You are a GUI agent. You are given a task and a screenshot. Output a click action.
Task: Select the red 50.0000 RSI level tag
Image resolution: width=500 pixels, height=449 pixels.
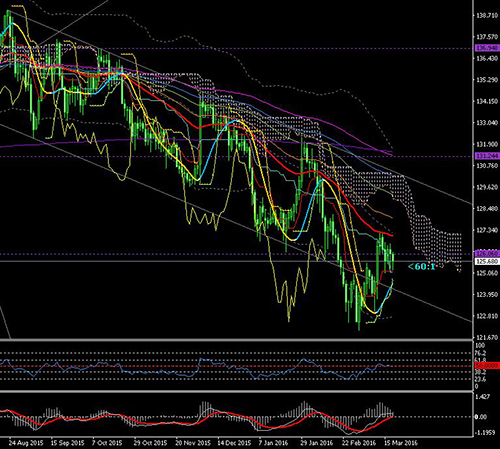coord(487,366)
